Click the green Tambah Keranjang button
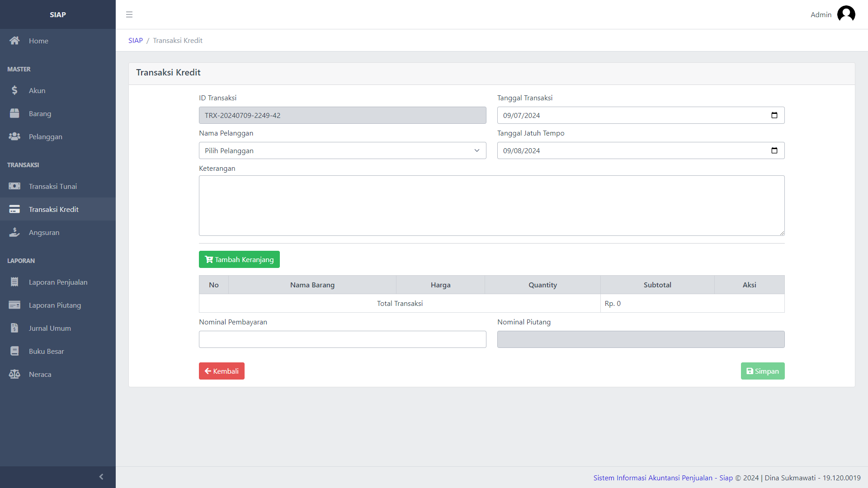This screenshot has height=488, width=868. click(239, 259)
